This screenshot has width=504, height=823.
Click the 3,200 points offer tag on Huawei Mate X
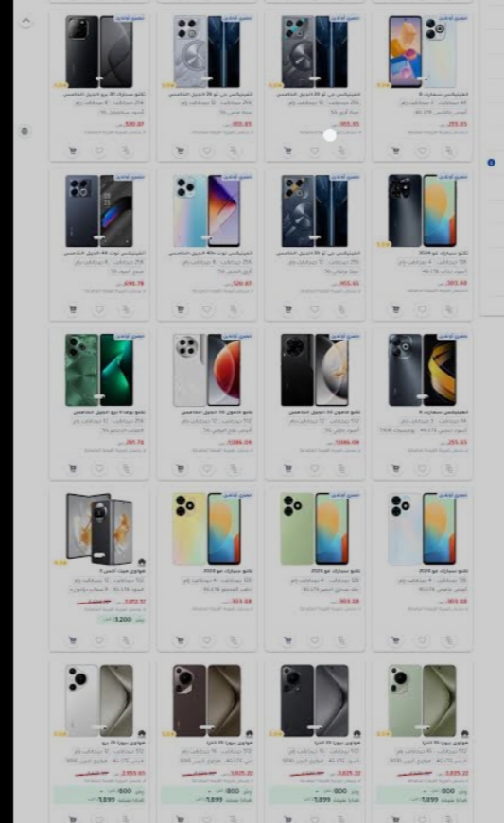(121, 620)
